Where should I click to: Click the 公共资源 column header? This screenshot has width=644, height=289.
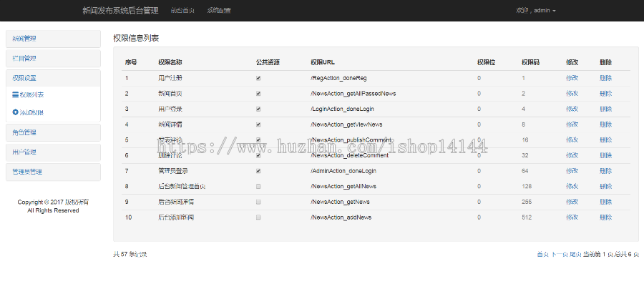click(268, 62)
